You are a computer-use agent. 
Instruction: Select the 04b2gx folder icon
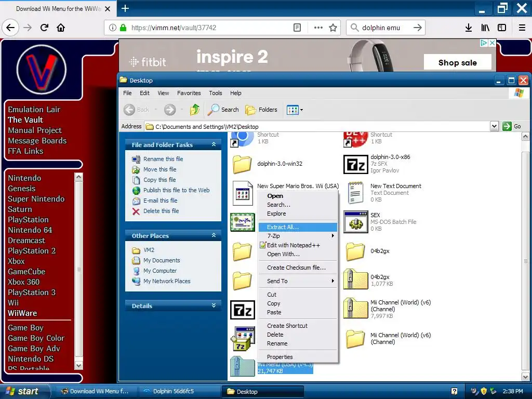[355, 251]
